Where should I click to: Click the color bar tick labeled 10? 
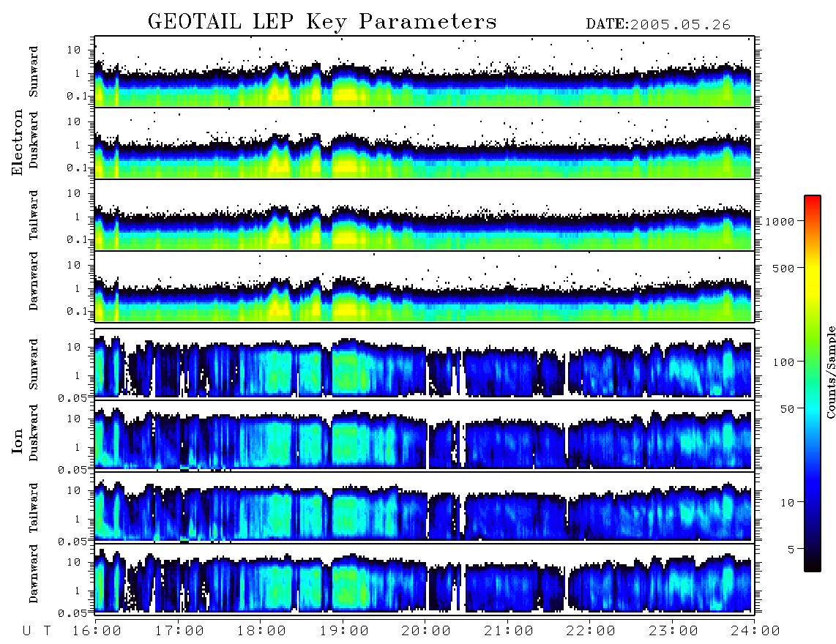[786, 502]
